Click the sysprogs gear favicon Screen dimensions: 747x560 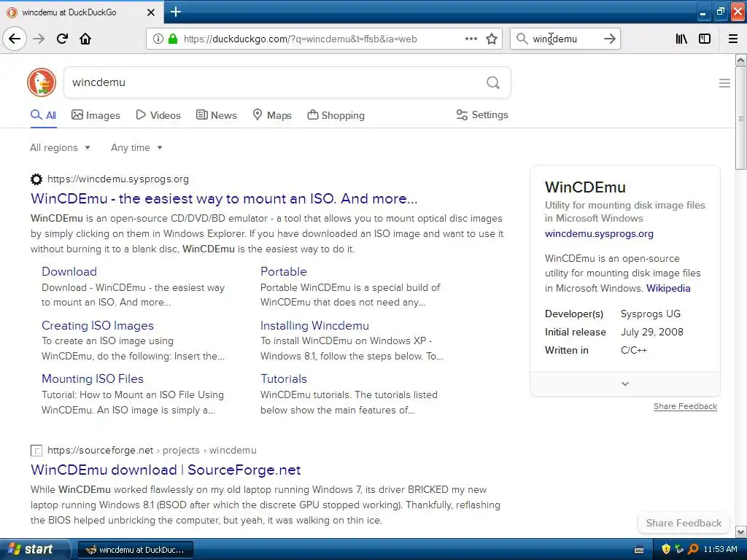tap(36, 179)
